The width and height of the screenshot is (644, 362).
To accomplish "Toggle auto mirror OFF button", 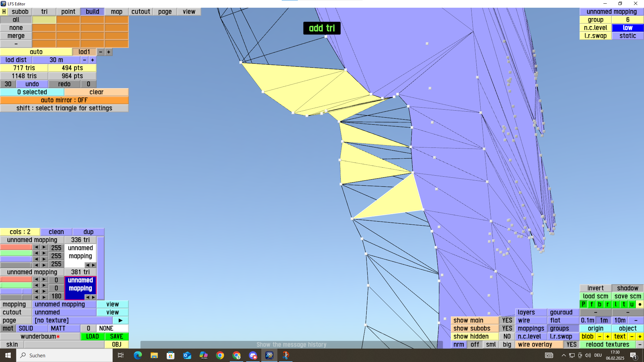I will pos(64,100).
